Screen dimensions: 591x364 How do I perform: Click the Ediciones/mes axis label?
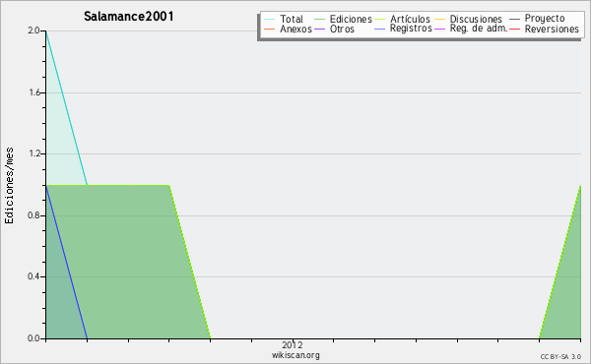coord(9,186)
